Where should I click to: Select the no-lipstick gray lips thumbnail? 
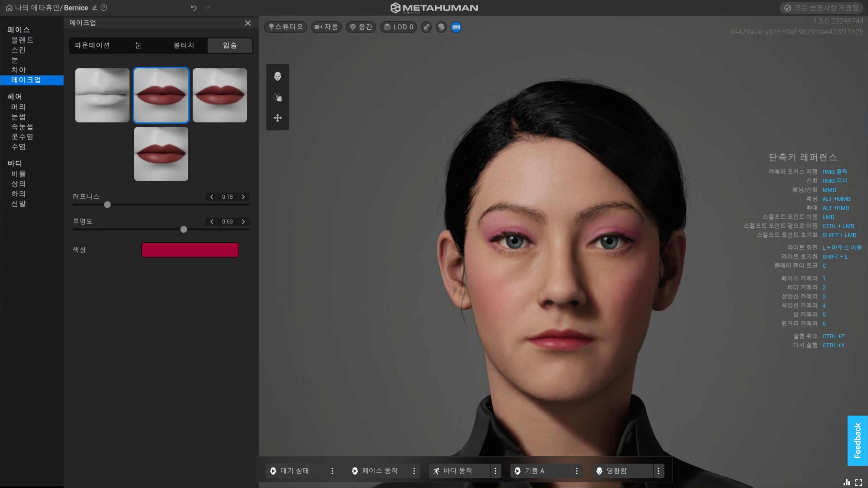point(102,95)
